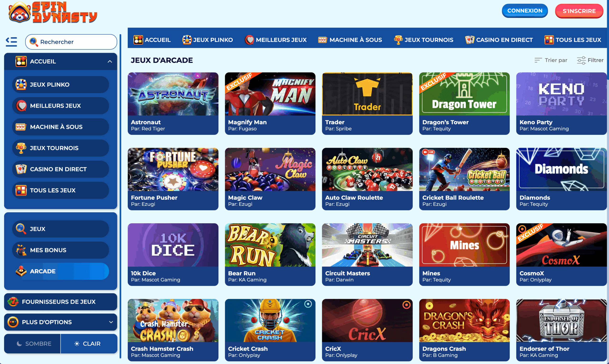609x364 pixels.
Task: Click the Trier par sort icon
Action: [538, 60]
